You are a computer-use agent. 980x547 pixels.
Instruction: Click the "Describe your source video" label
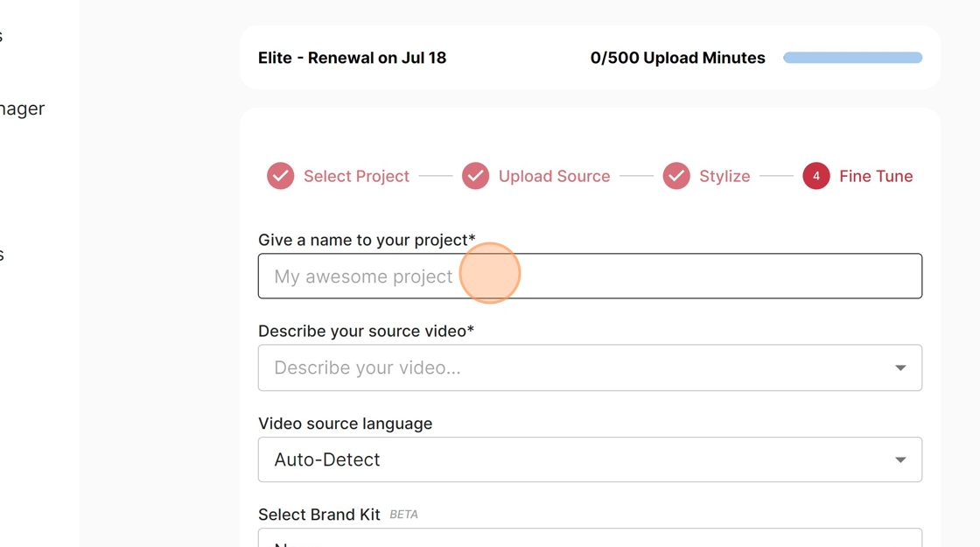coord(366,331)
